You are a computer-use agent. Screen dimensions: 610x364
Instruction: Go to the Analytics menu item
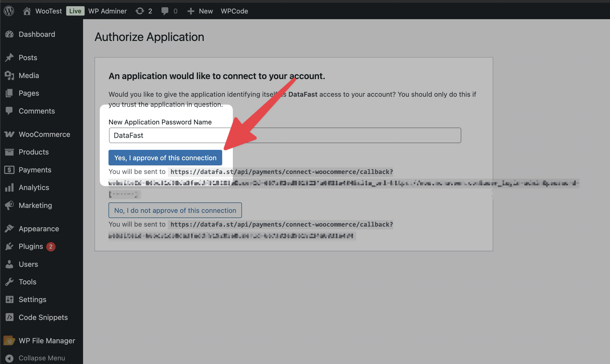pos(34,187)
